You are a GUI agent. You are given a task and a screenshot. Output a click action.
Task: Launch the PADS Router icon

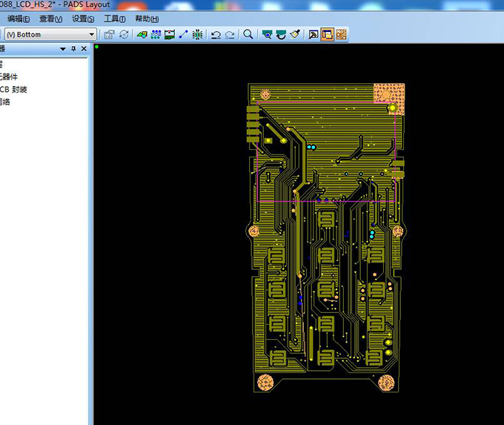click(x=341, y=34)
